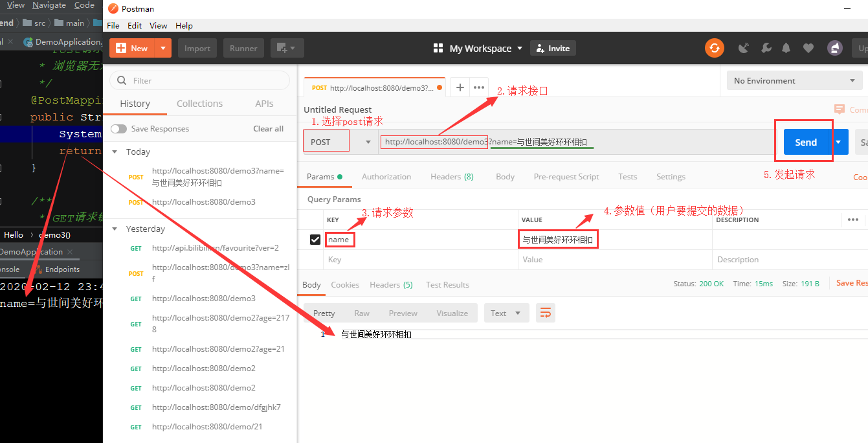Open the Help menu

coord(184,26)
